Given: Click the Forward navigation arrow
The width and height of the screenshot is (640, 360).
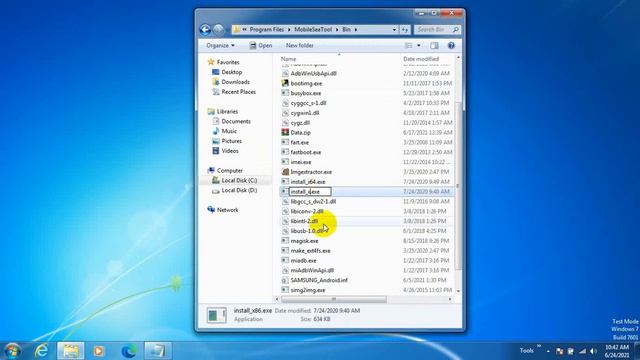Looking at the screenshot, I should (219, 29).
